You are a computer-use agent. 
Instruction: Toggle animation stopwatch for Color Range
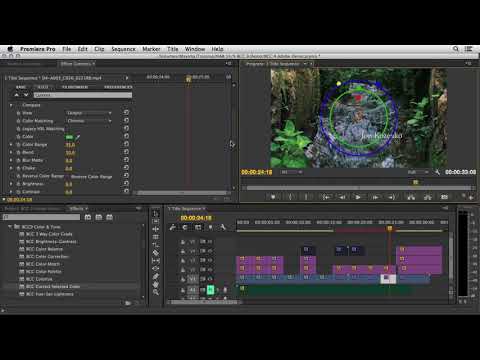pos(19,145)
